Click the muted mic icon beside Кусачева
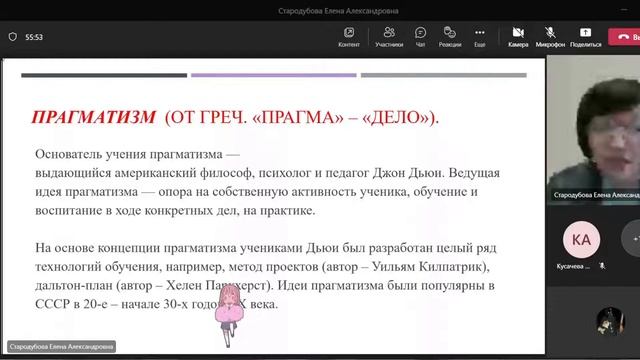The height and width of the screenshot is (360, 640). [602, 266]
